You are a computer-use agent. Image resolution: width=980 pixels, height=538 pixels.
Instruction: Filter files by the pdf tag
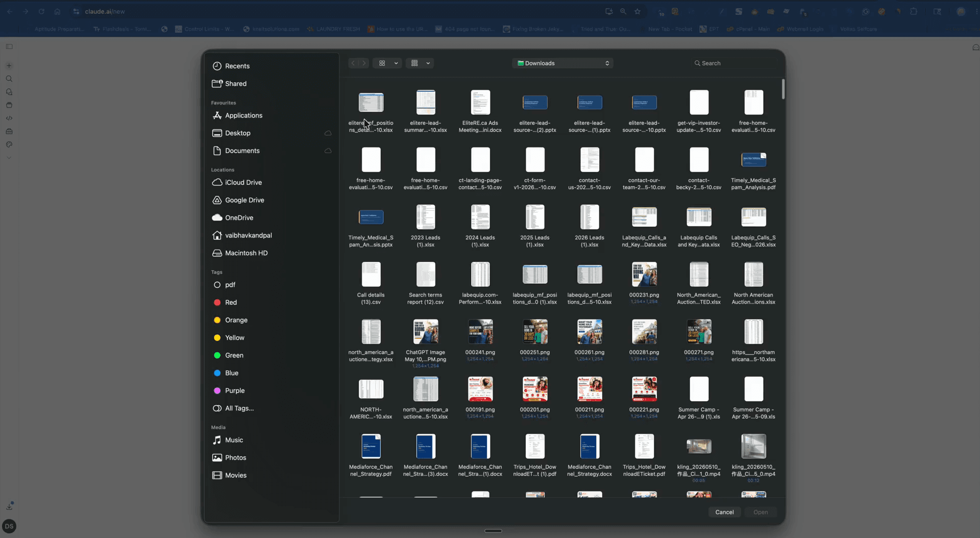[x=224, y=285]
